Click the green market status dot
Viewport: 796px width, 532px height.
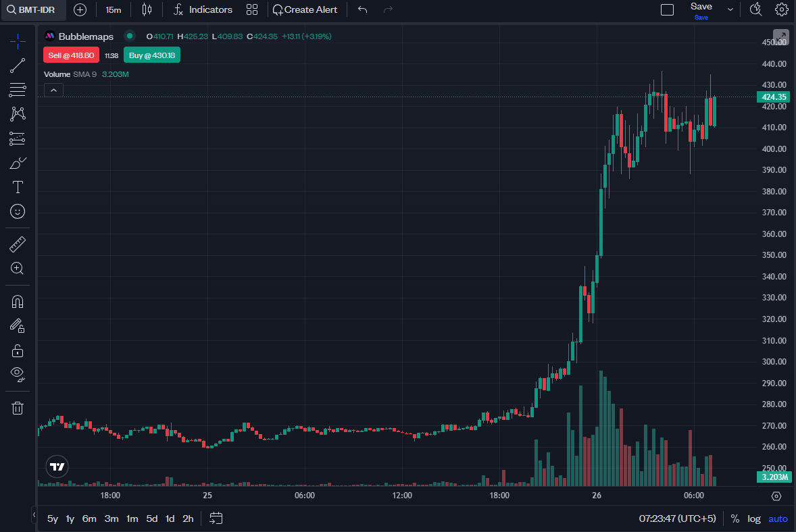click(x=130, y=36)
